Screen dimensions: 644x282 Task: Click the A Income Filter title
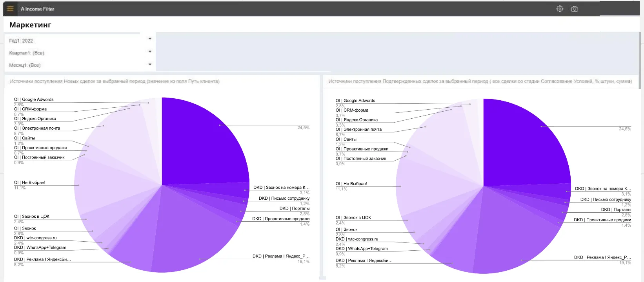[x=38, y=9]
